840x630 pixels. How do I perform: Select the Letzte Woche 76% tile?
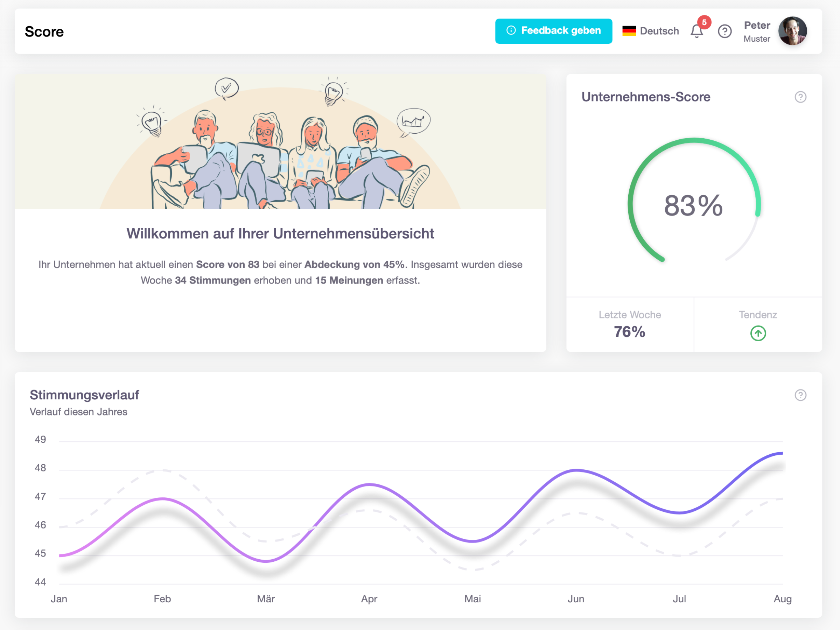(x=630, y=325)
